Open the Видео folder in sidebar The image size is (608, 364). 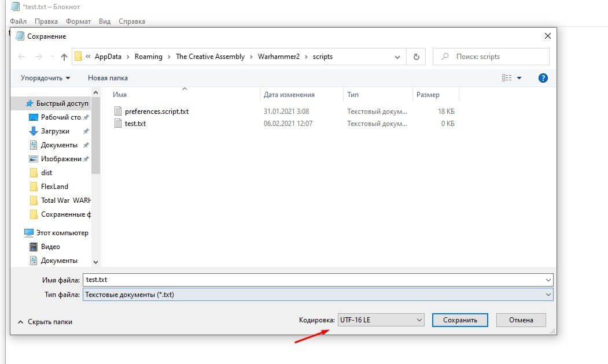[50, 247]
